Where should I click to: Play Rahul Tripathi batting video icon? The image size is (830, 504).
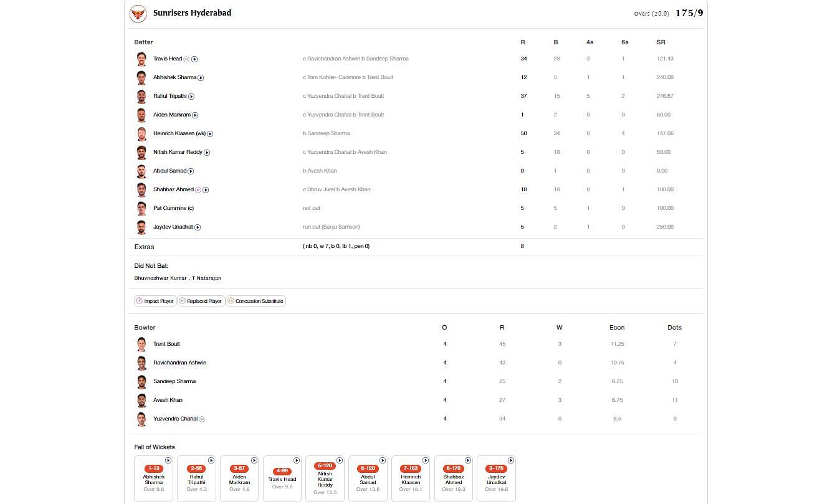coord(191,97)
